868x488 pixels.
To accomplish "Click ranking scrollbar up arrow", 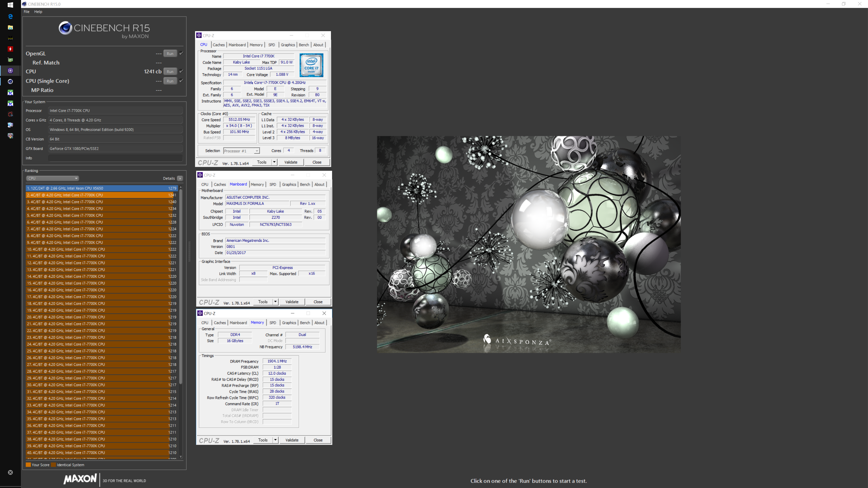I will pos(181,187).
